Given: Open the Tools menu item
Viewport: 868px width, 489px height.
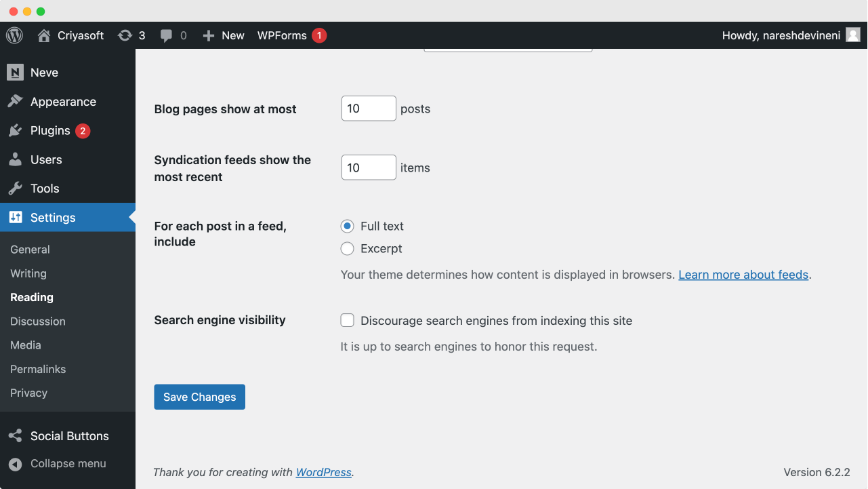Looking at the screenshot, I should (x=68, y=189).
